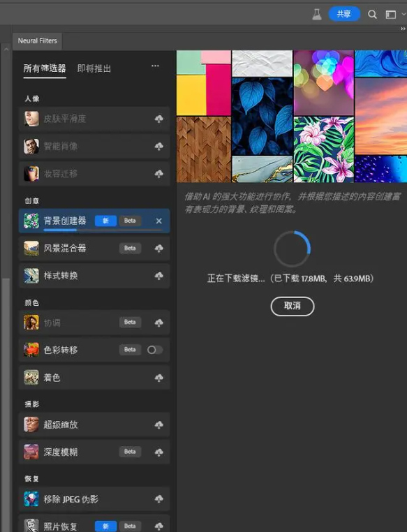The height and width of the screenshot is (532, 407).
Task: Download the 皮肤平滑度 filter cloud icon
Action: click(158, 119)
